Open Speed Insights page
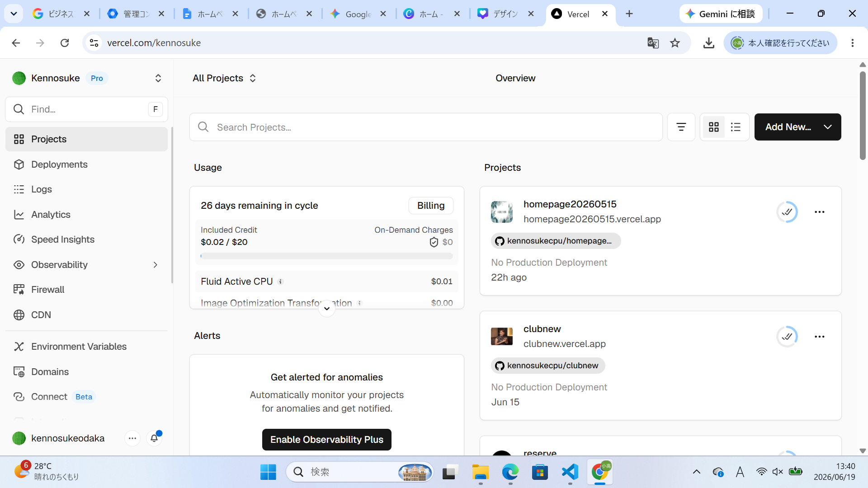Screen dimensions: 868x488 click(x=86, y=239)
